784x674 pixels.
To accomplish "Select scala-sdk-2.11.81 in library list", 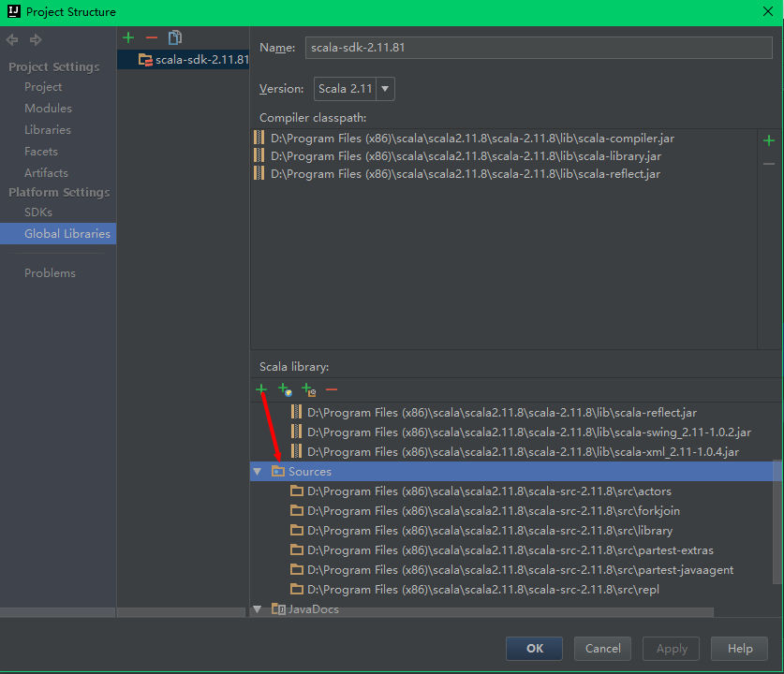I will 183,60.
